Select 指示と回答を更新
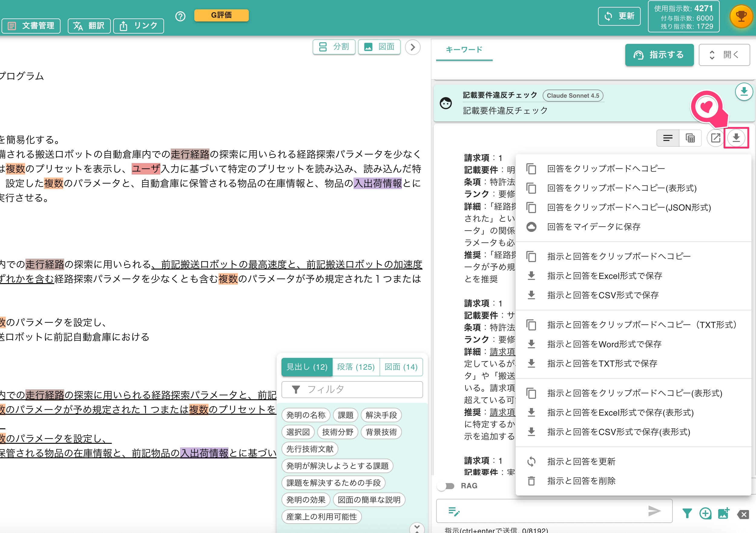Viewport: 756px width, 533px height. click(633, 462)
